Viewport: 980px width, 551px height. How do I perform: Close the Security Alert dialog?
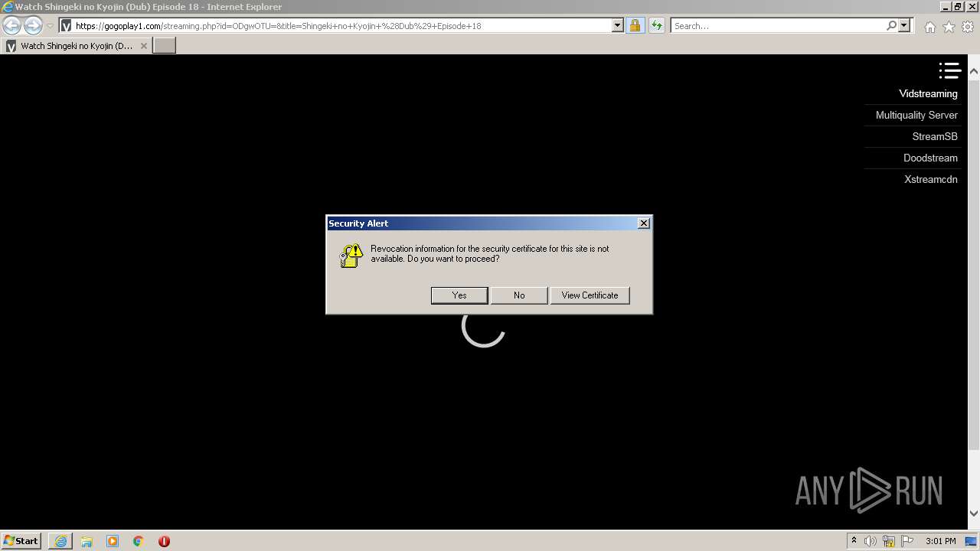coord(644,223)
